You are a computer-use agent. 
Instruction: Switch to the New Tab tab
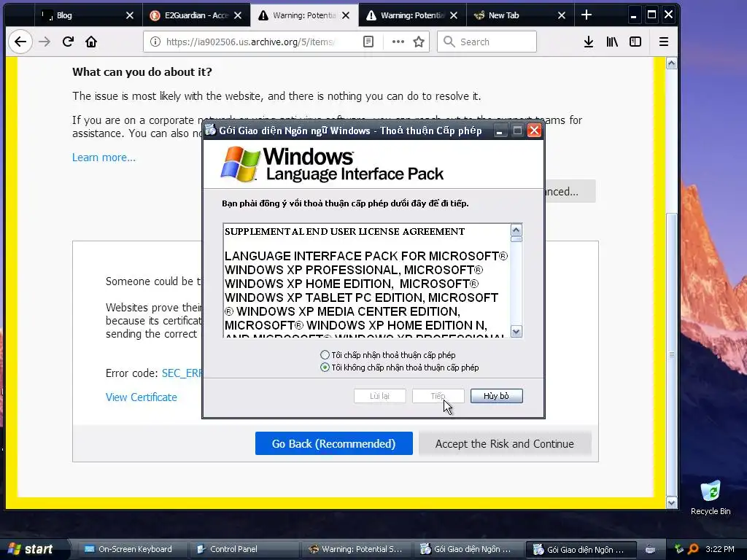tap(519, 15)
